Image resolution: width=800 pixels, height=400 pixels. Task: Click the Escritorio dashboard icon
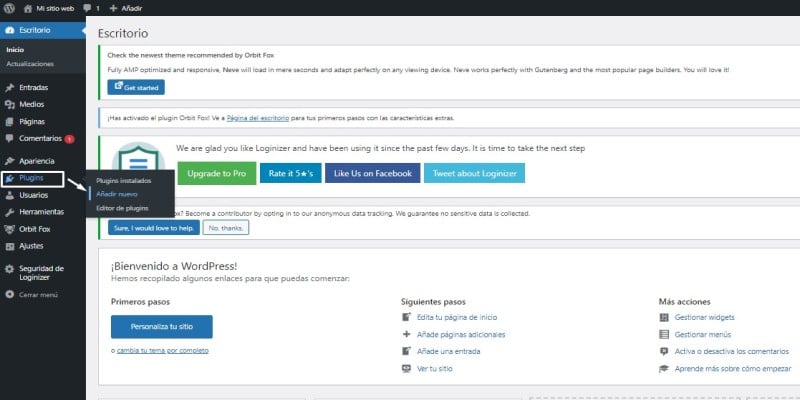click(x=9, y=31)
